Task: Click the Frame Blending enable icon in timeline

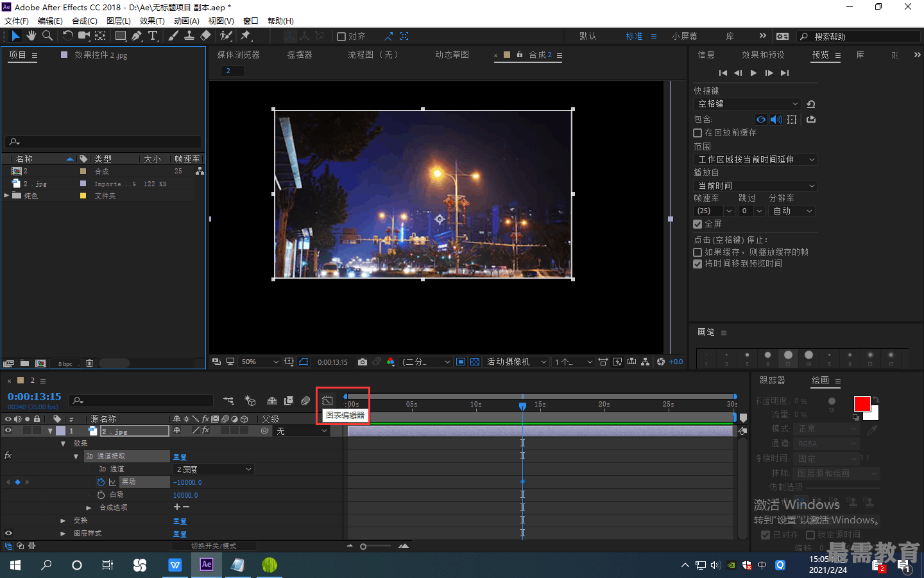Action: (289, 401)
